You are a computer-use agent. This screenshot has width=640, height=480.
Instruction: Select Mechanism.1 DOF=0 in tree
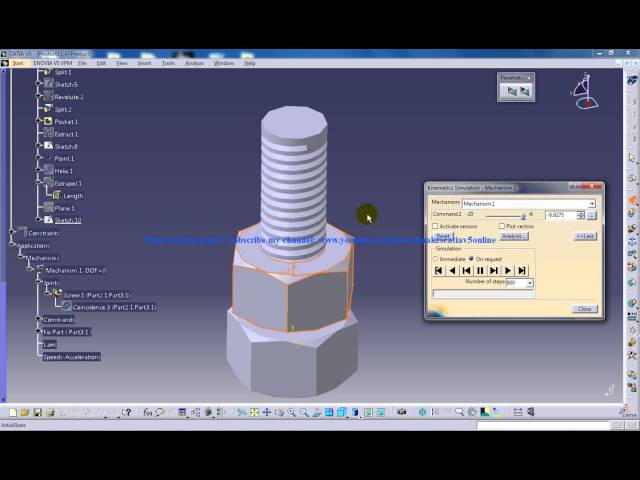(x=76, y=270)
